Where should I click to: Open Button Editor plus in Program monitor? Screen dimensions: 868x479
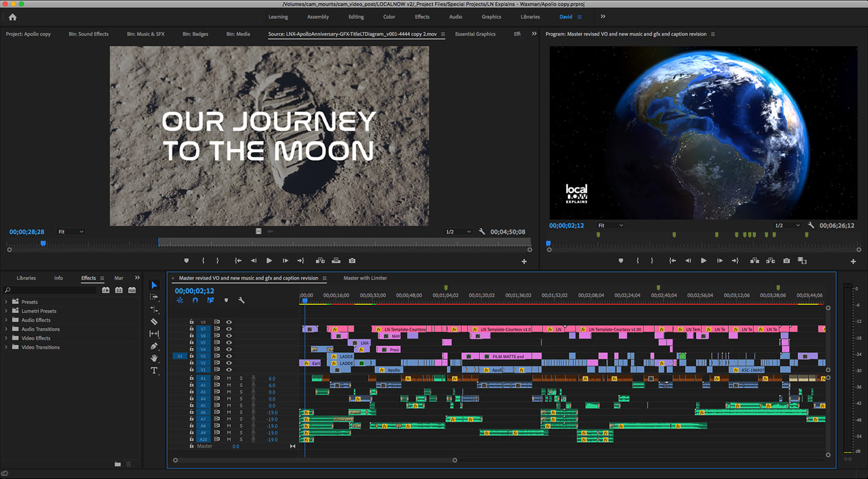point(853,261)
